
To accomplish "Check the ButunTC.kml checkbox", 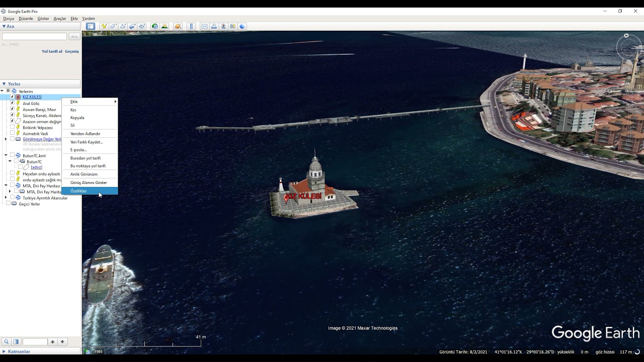I will (12, 155).
